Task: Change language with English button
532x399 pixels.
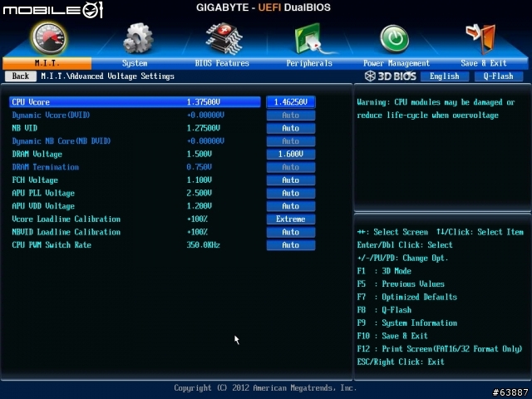Action: pyautogui.click(x=445, y=76)
